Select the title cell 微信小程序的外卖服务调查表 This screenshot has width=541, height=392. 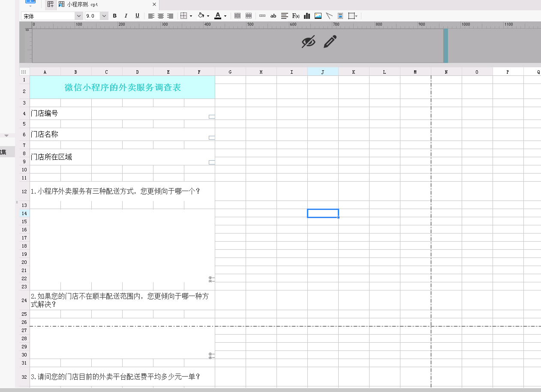pos(123,87)
